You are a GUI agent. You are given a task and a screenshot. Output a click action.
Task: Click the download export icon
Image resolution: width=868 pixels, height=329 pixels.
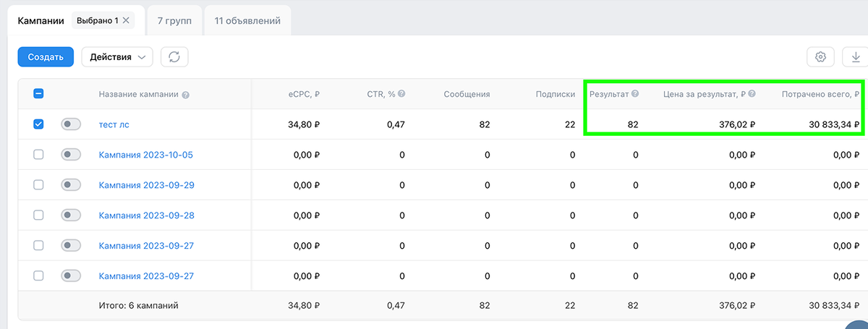[855, 57]
